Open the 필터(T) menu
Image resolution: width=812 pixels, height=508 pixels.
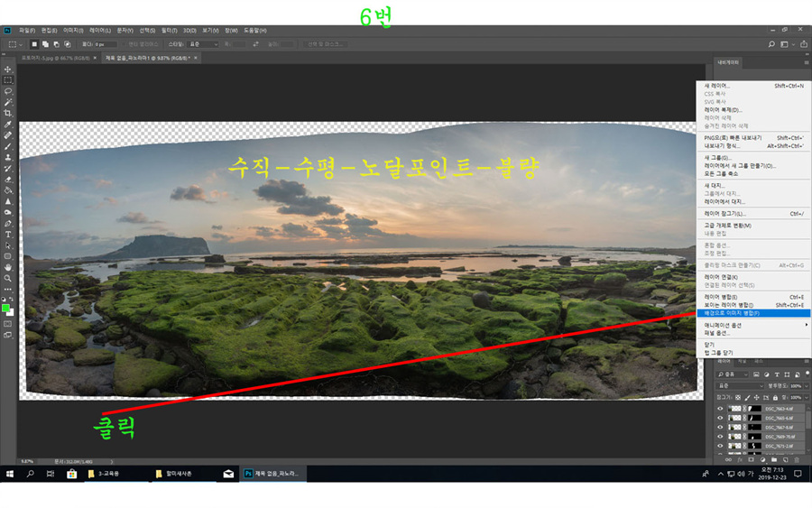(x=169, y=31)
